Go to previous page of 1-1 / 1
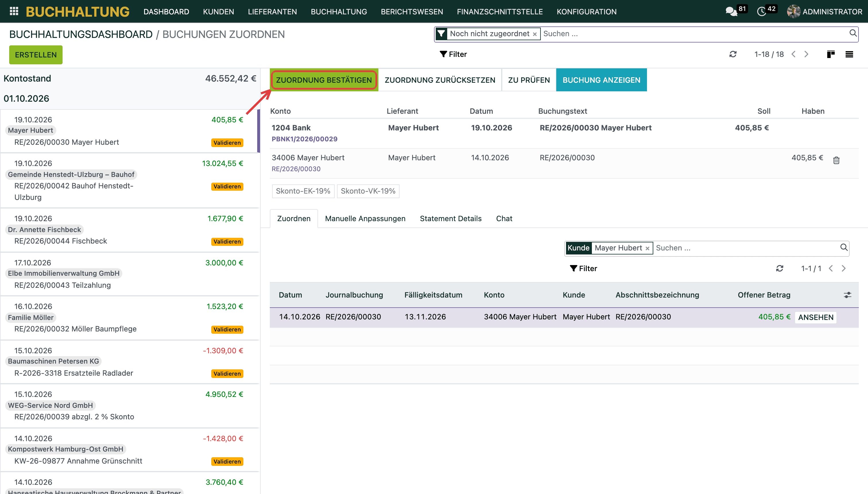 (x=831, y=268)
